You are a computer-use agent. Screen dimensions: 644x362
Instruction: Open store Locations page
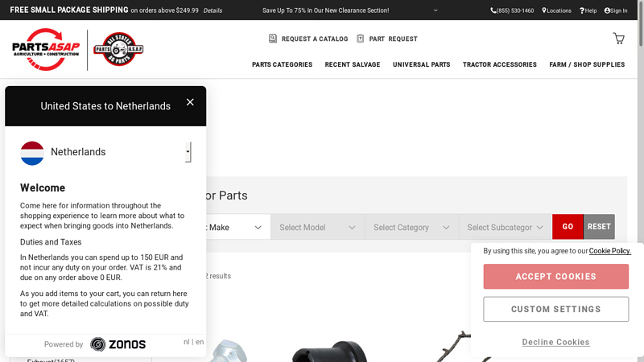pos(557,10)
